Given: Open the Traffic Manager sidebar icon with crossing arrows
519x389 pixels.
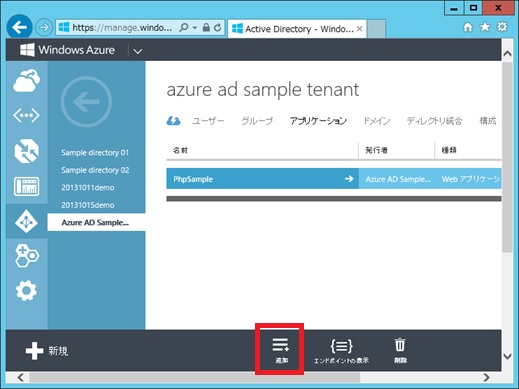Looking at the screenshot, I should point(26,151).
